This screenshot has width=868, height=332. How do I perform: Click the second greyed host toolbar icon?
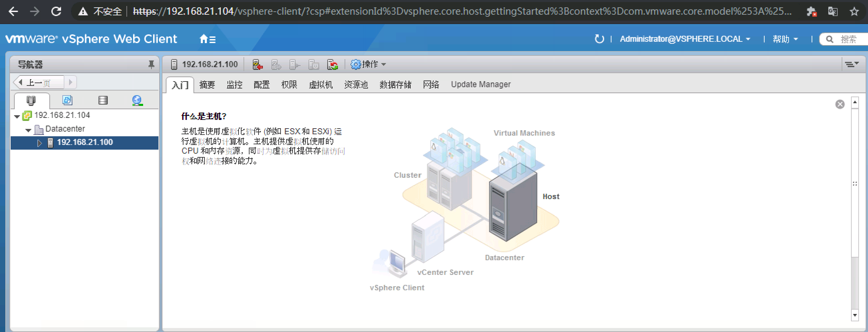click(276, 64)
